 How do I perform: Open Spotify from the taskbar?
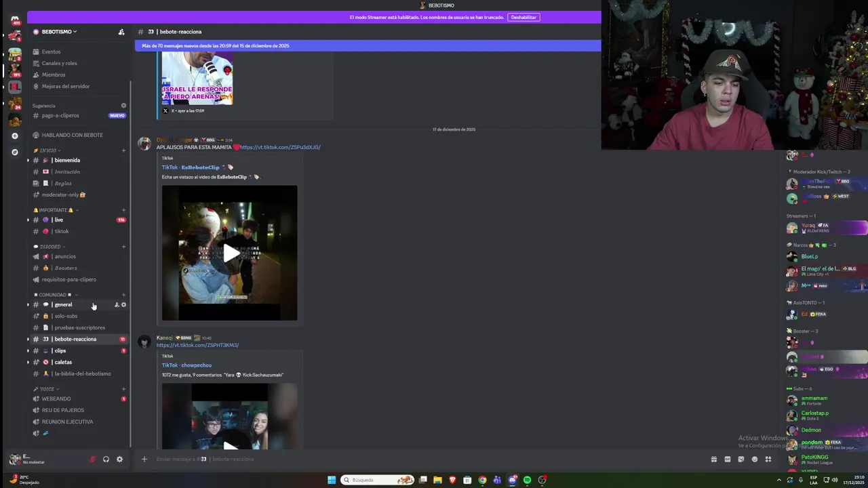pos(528,480)
